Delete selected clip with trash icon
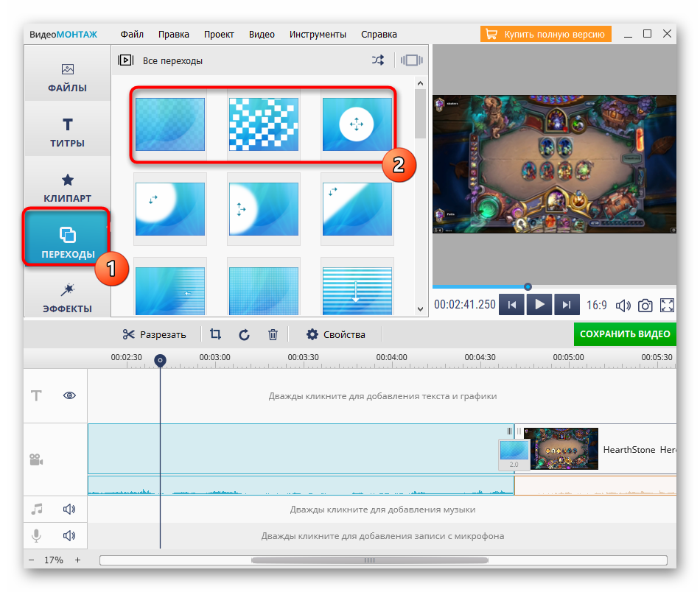 [273, 334]
